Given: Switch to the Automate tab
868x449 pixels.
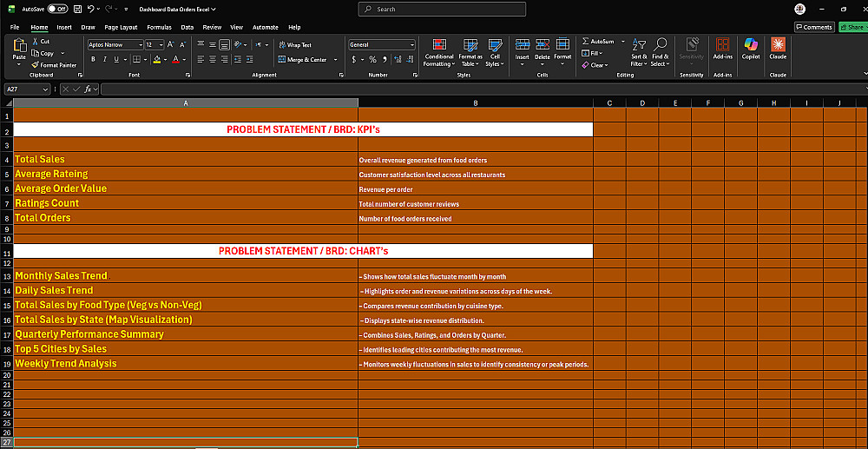Looking at the screenshot, I should [266, 27].
